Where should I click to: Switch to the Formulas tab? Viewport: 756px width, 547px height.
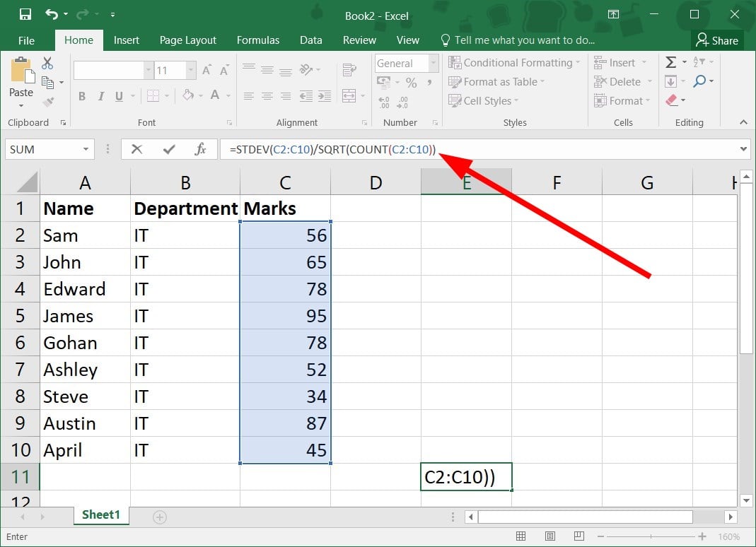(258, 40)
